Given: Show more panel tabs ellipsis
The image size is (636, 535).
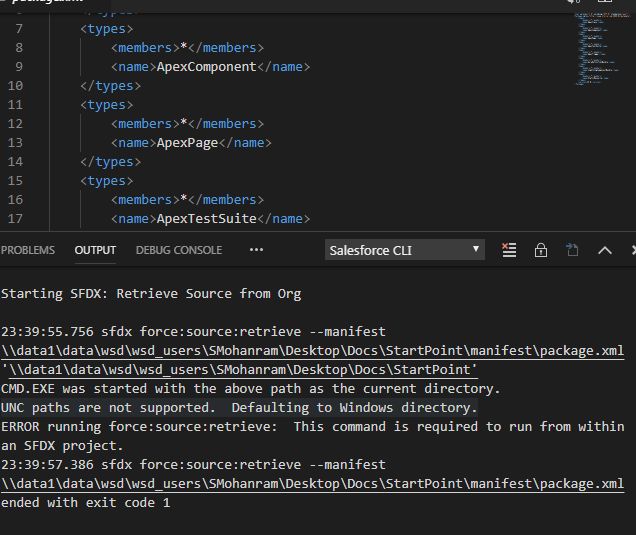Looking at the screenshot, I should point(256,250).
